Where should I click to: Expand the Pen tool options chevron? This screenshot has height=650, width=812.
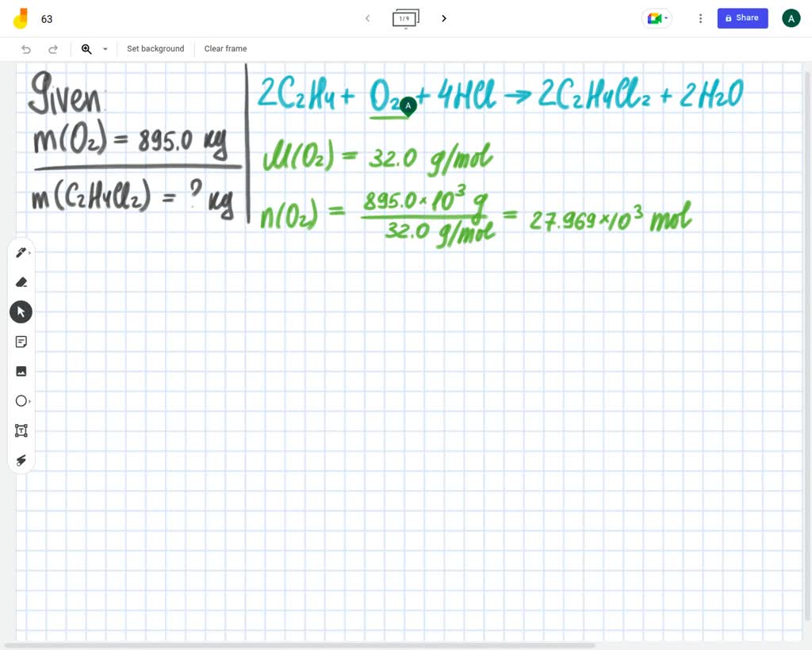point(29,252)
